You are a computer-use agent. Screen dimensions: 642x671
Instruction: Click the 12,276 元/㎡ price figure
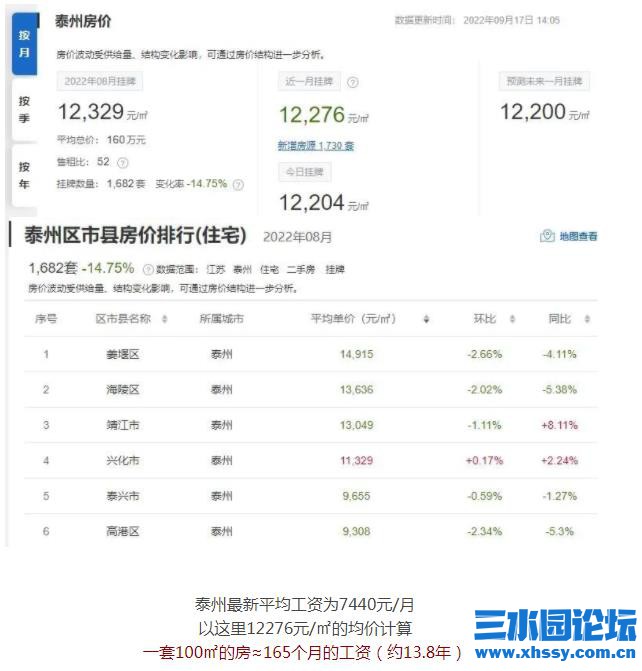tap(324, 115)
